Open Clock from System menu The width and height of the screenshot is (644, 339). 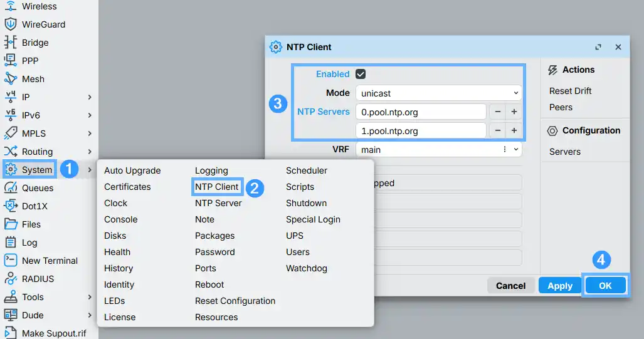pos(115,203)
